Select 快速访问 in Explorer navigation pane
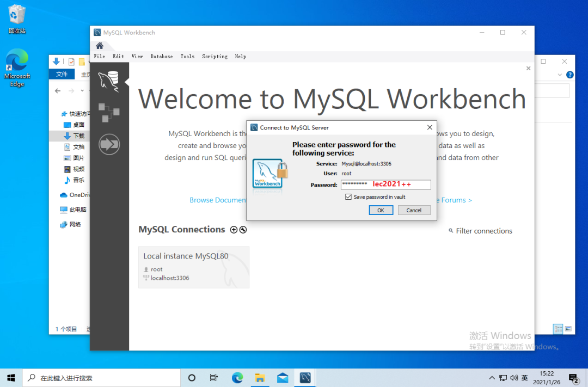The width and height of the screenshot is (588, 387). [75, 114]
